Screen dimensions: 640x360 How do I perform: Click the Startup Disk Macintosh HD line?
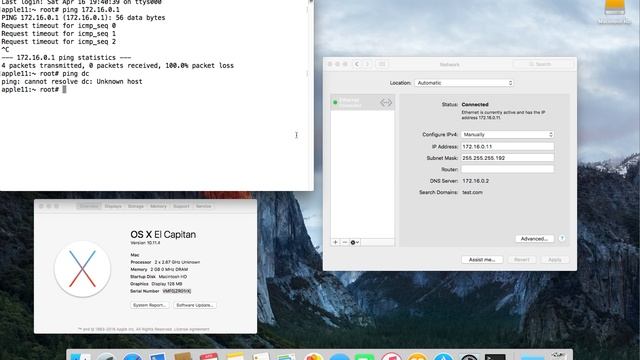coord(158,277)
